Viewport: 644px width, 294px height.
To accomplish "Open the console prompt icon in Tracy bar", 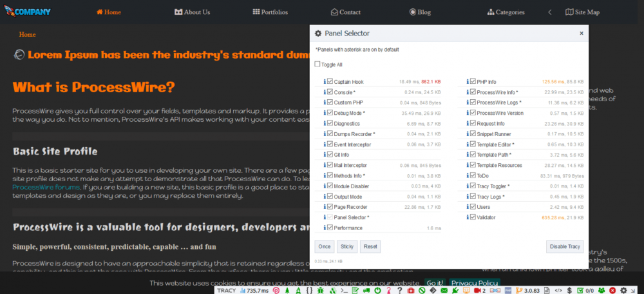I will point(345,291).
